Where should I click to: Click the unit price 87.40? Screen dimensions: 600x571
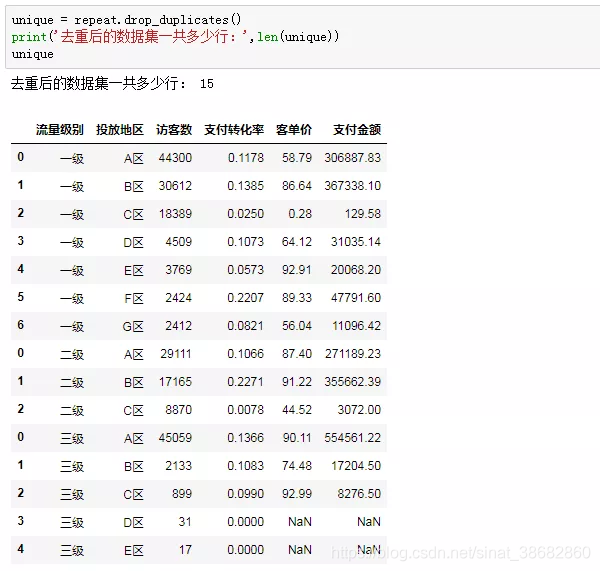point(297,354)
